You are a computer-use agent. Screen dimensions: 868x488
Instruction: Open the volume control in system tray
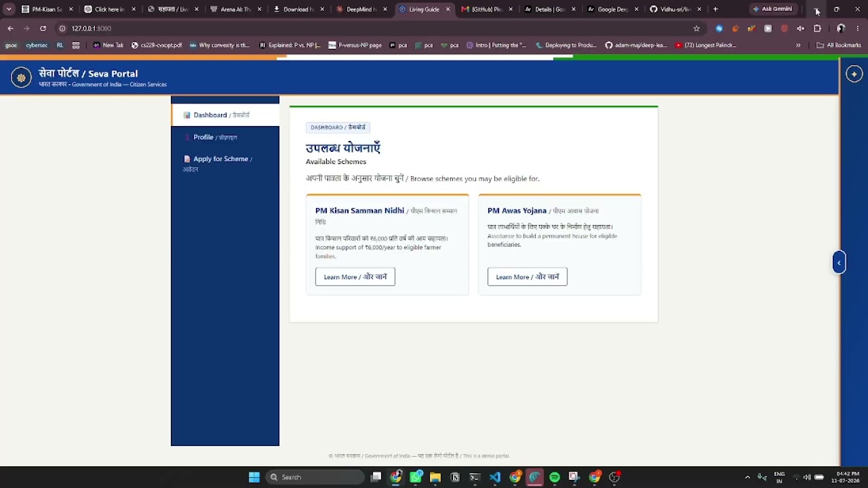[807, 477]
